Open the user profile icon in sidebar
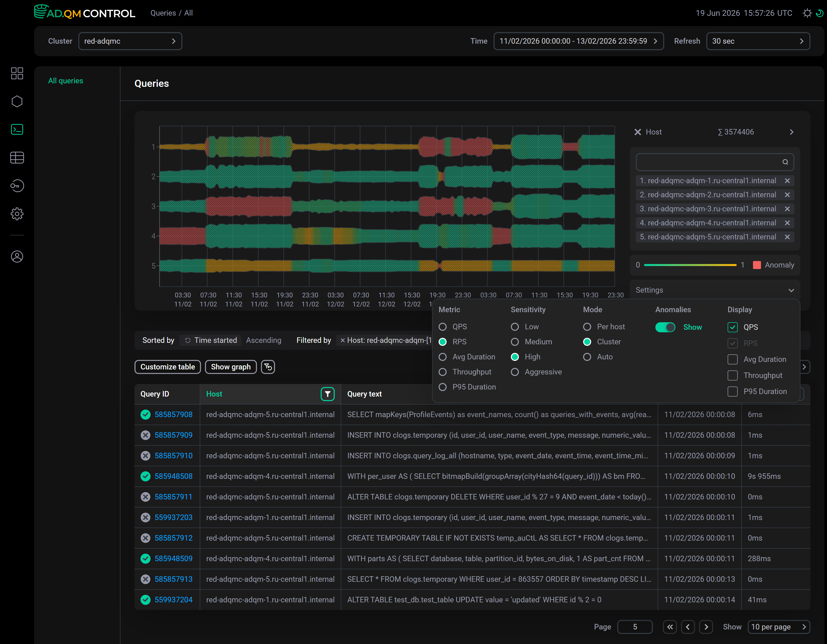The width and height of the screenshot is (827, 644). pyautogui.click(x=17, y=256)
